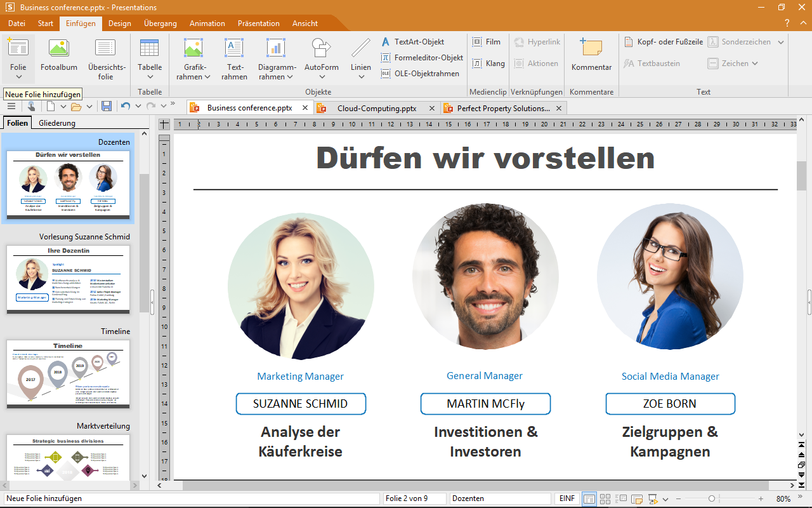Viewport: 812px width, 508px height.
Task: Switch to the Gliederung outline tab
Action: tap(57, 123)
